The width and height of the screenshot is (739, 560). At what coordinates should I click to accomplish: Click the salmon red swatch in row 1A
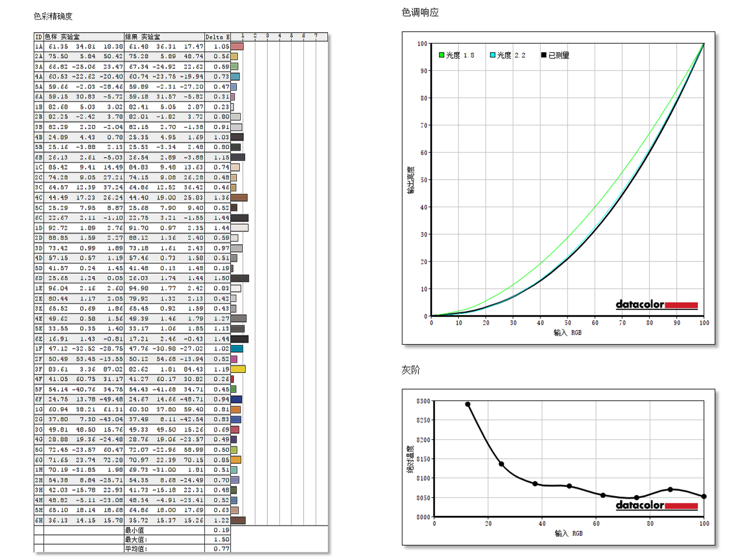pos(237,46)
